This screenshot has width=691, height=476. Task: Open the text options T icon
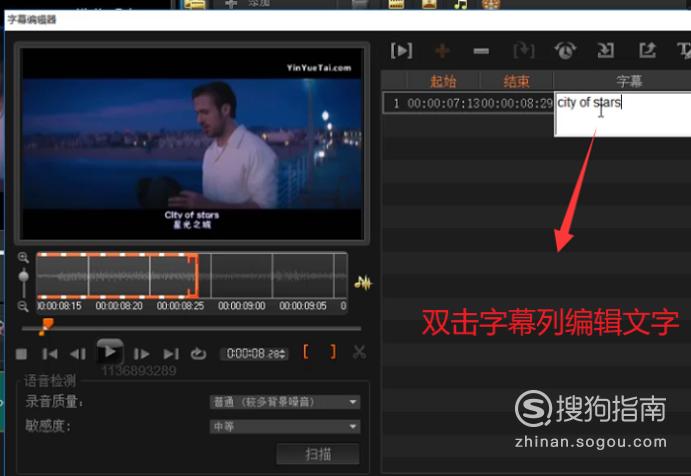coord(684,51)
